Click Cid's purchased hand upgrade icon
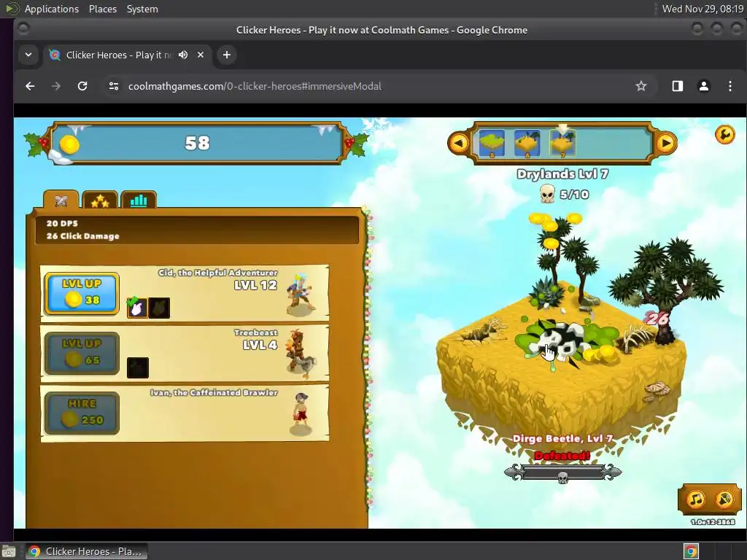 tap(137, 308)
